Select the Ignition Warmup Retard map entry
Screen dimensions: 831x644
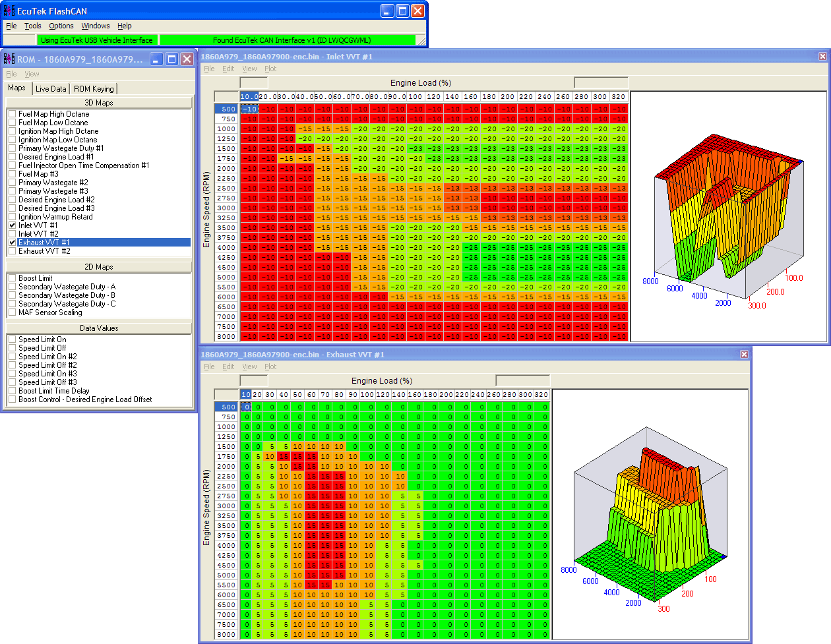click(x=55, y=217)
